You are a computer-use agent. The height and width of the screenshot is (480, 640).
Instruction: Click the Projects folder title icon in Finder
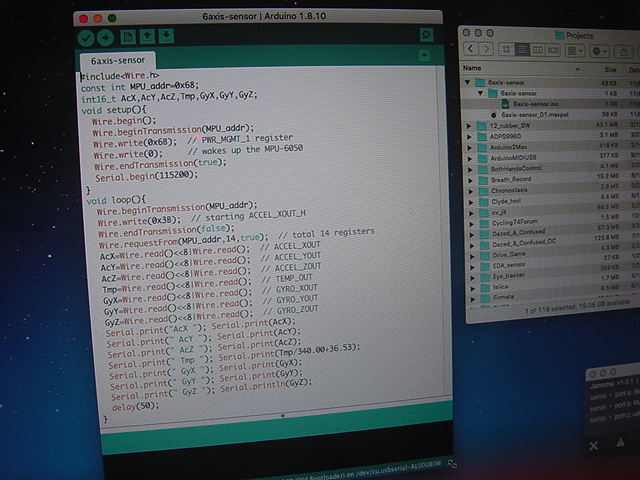pyautogui.click(x=560, y=35)
